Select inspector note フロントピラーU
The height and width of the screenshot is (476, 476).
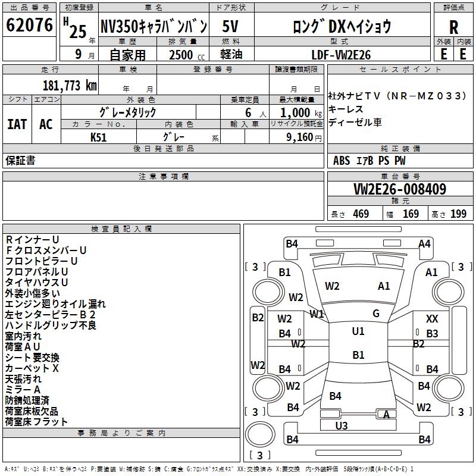[41, 261]
